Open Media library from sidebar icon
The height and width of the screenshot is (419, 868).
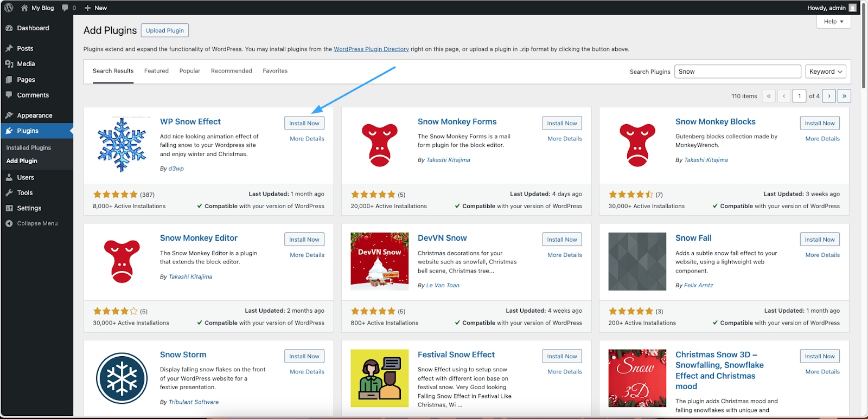pyautogui.click(x=9, y=64)
